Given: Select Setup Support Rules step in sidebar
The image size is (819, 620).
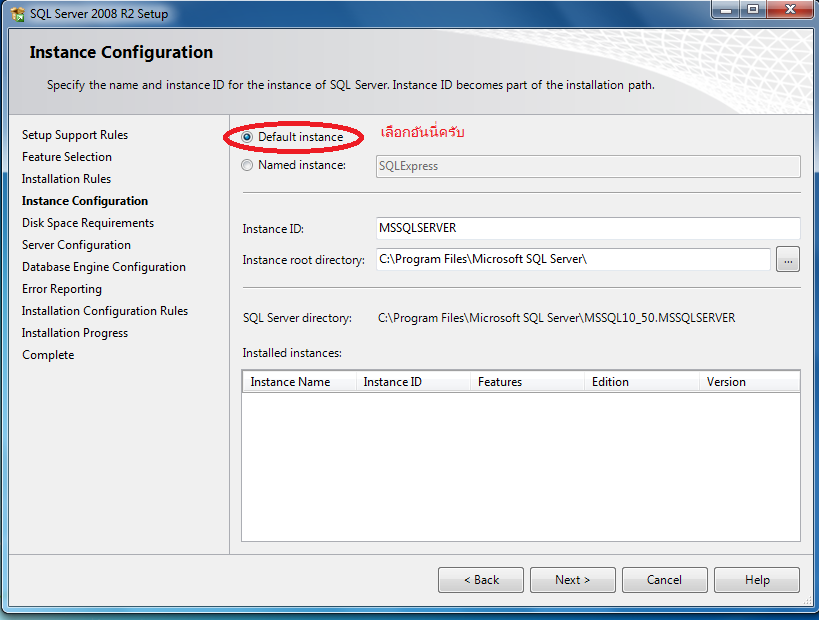Looking at the screenshot, I should pyautogui.click(x=75, y=135).
